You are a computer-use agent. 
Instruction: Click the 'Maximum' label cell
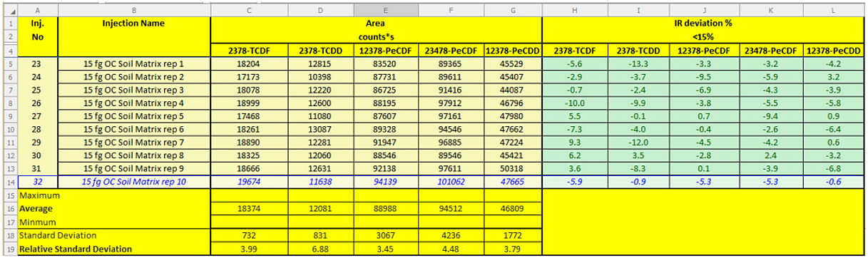pos(113,195)
